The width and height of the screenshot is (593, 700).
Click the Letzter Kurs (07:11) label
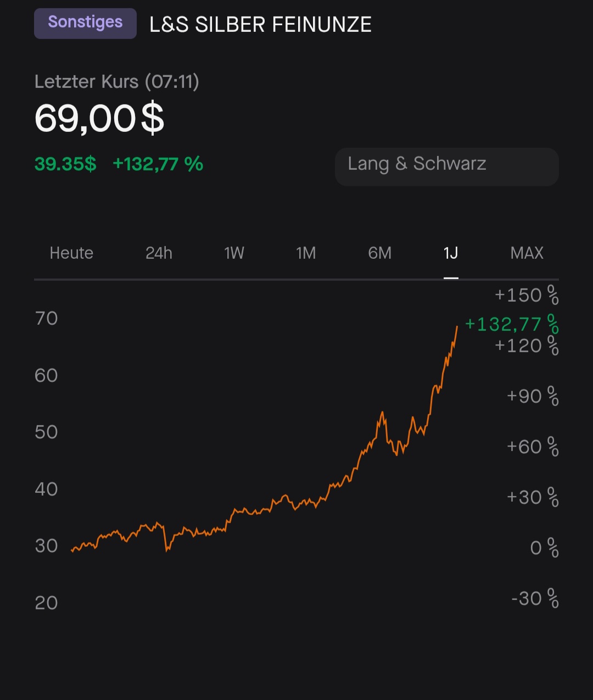(x=116, y=82)
